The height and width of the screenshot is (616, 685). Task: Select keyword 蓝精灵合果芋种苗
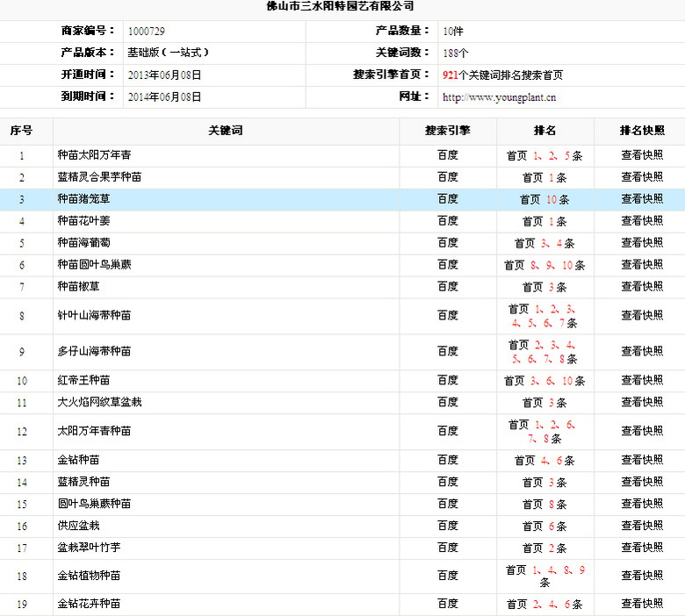pos(99,177)
